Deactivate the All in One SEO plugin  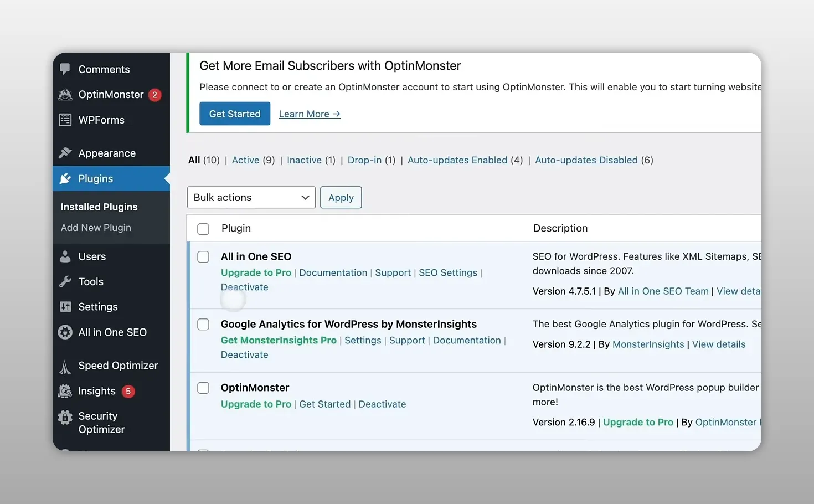pyautogui.click(x=245, y=287)
